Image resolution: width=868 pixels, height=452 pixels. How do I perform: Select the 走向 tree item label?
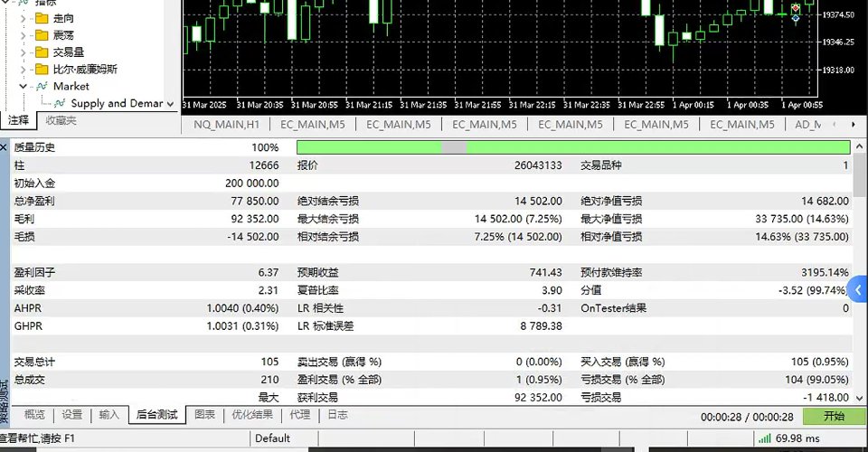coord(63,18)
